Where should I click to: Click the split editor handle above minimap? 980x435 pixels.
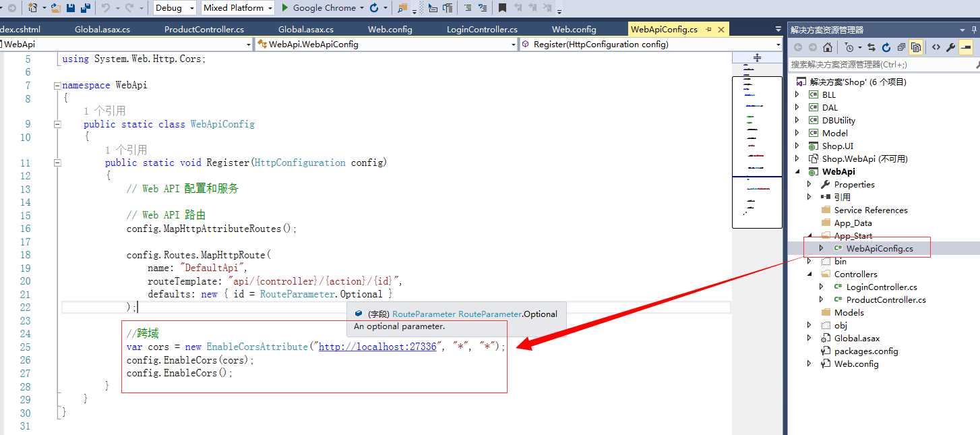(x=757, y=58)
